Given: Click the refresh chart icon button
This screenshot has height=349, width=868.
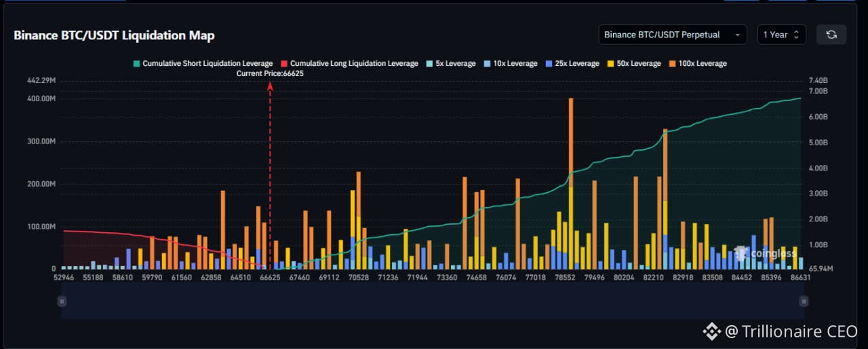Looking at the screenshot, I should [831, 35].
